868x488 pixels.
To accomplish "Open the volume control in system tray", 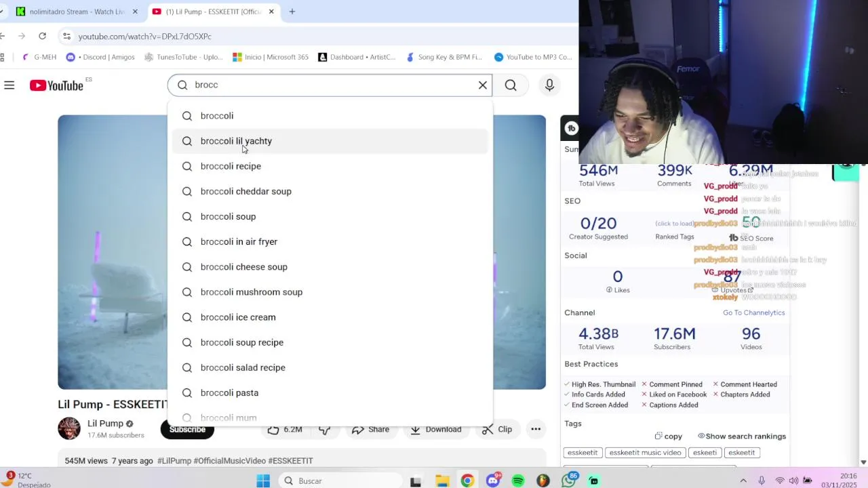I will point(793,481).
